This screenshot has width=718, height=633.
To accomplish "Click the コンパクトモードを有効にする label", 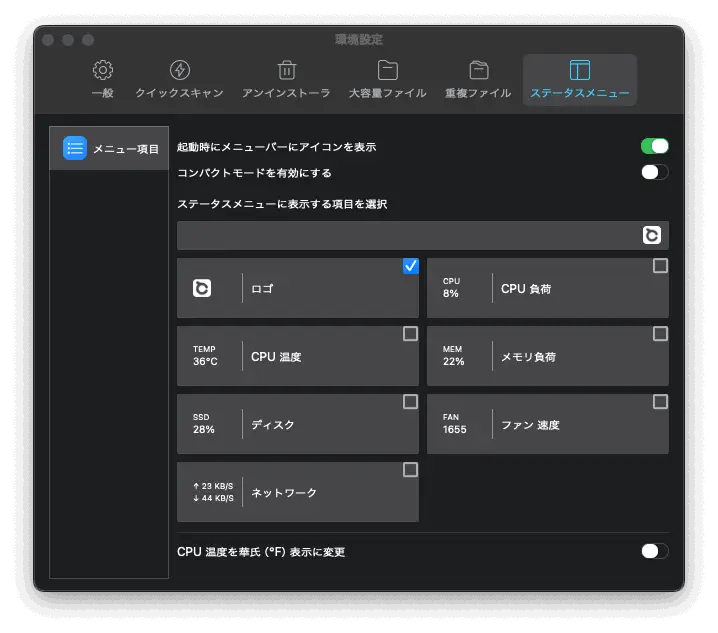I will click(x=254, y=173).
